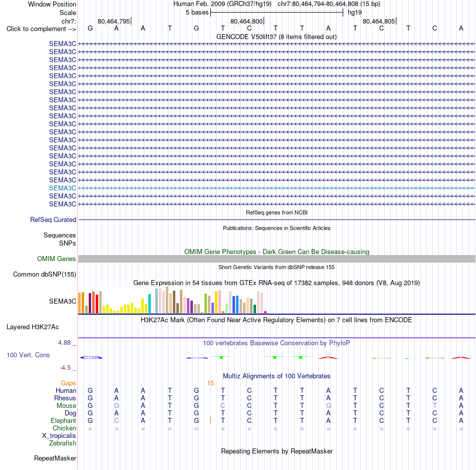Click the 'Rhesus' species label

click(x=65, y=398)
